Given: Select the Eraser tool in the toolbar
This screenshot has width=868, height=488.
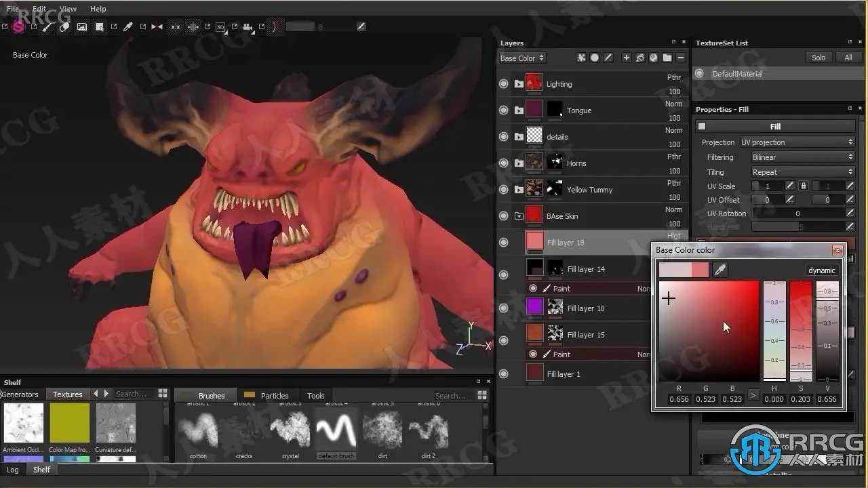Looking at the screenshot, I should [64, 27].
